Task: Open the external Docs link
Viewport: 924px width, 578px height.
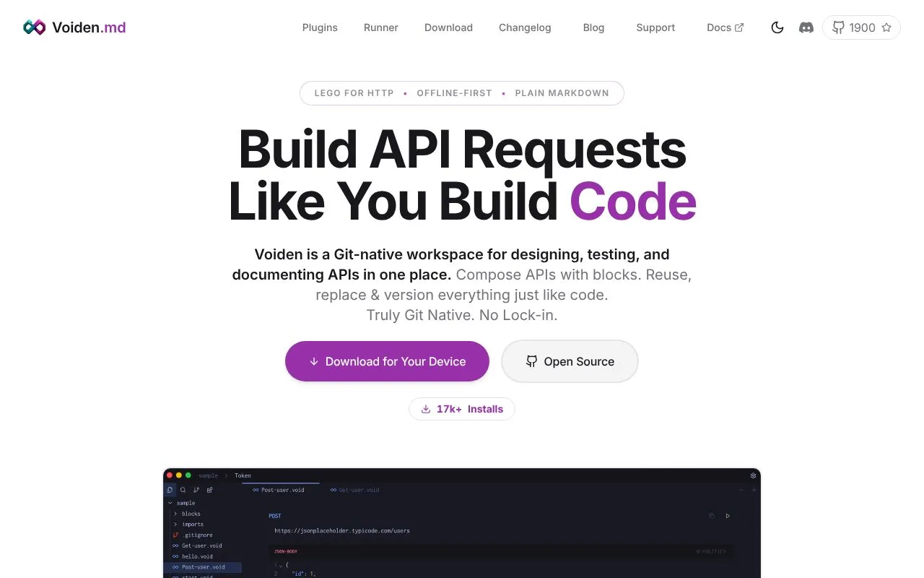Action: pyautogui.click(x=725, y=27)
